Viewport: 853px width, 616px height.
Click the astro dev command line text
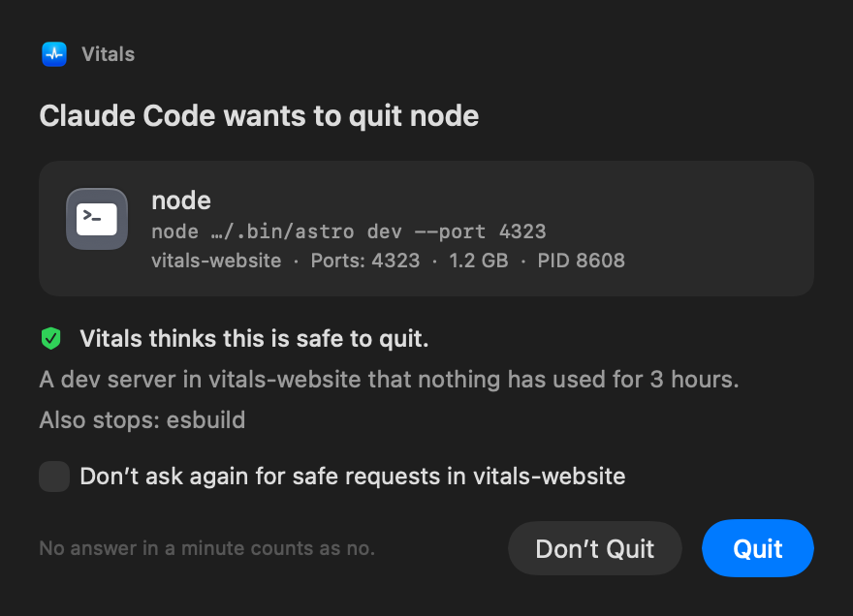pos(349,231)
